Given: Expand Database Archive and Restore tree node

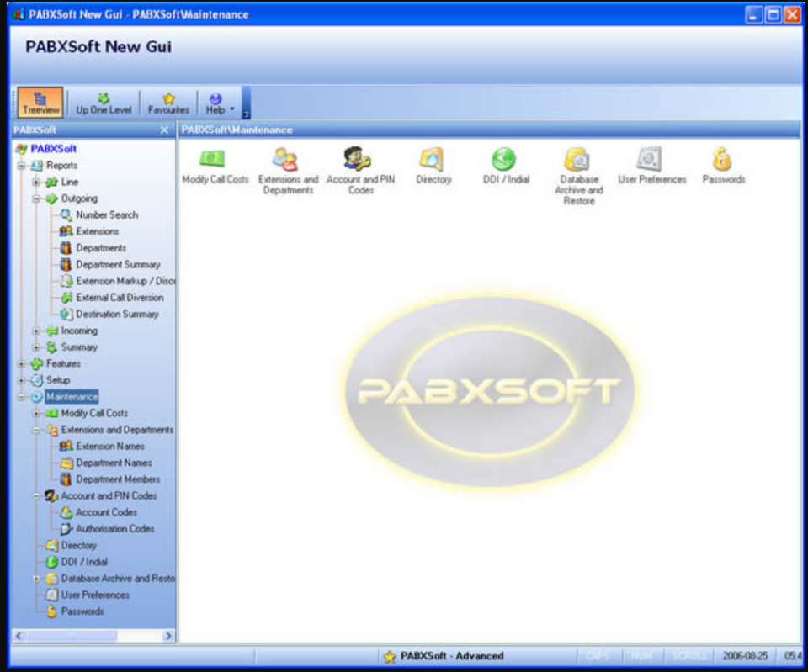Looking at the screenshot, I should (x=36, y=579).
